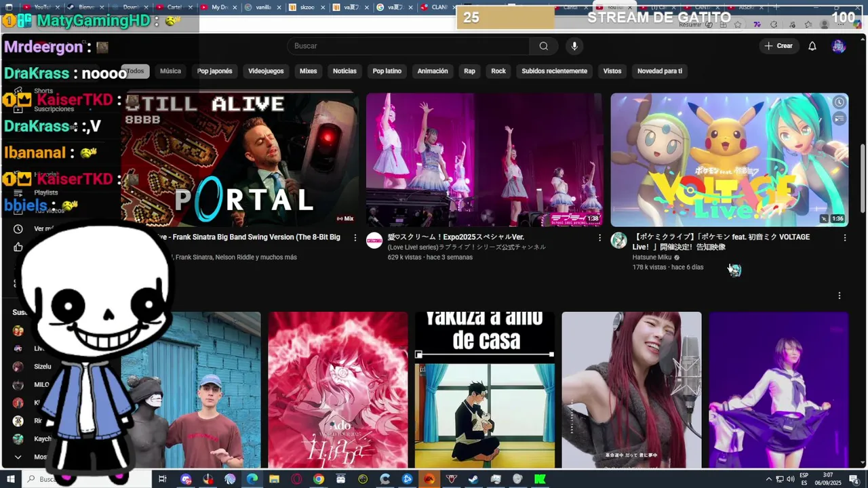The width and height of the screenshot is (868, 488).
Task: Open the MILO subscription channel
Action: coord(41,385)
